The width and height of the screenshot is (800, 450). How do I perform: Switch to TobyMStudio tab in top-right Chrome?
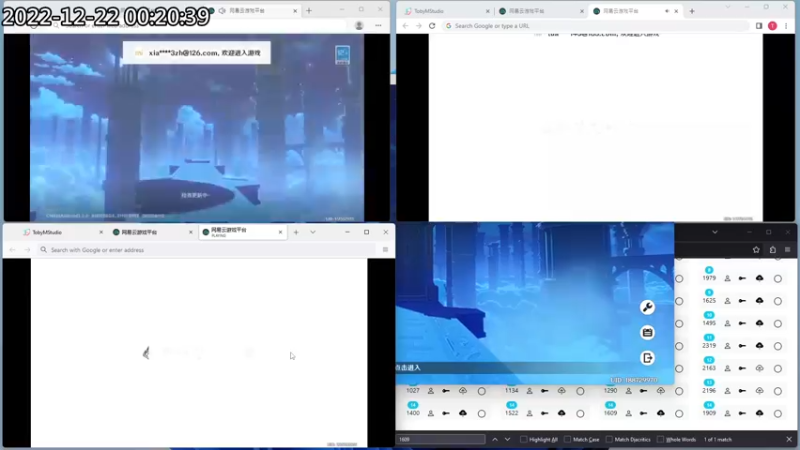tap(446, 11)
